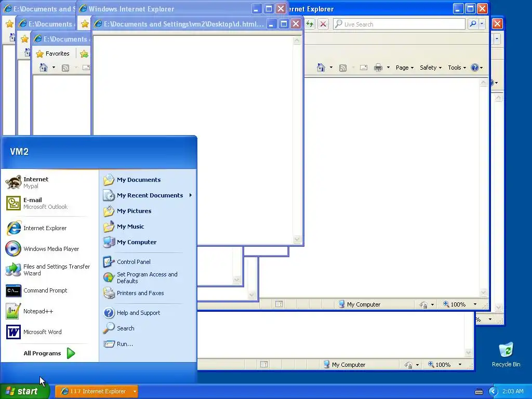532x399 pixels.
Task: Click Add to Favorites icon next to Favorites
Action: [x=84, y=54]
